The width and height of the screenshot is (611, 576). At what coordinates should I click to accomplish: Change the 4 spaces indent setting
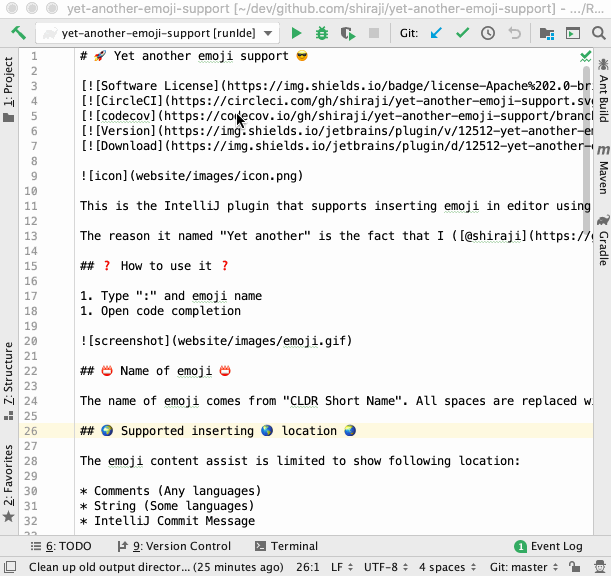(447, 567)
